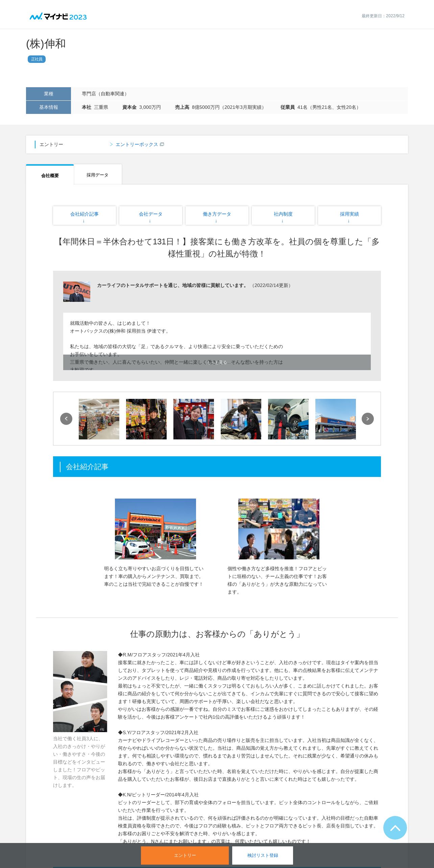Click the ◆S.Y/フロアスタッフ interview heading
434x868 pixels.
click(x=158, y=732)
